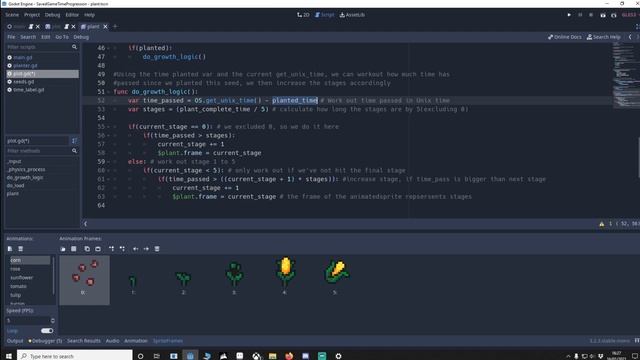This screenshot has width=640, height=360.
Task: Open the Project menu
Action: 32,15
